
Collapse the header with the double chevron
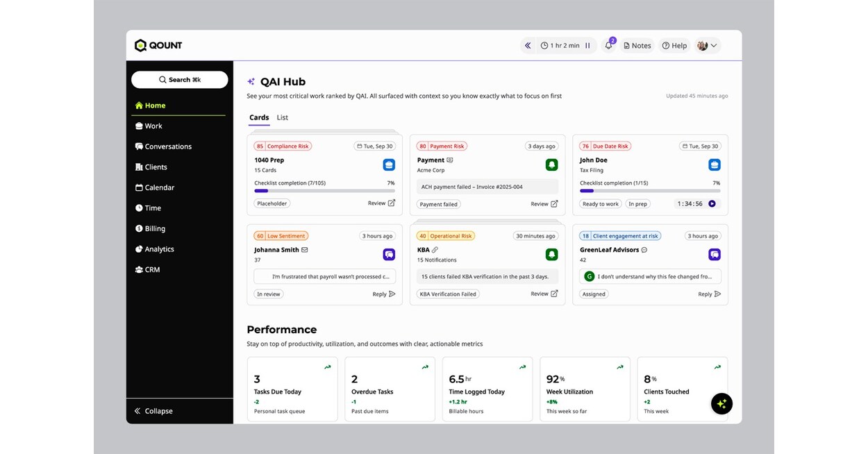point(527,45)
